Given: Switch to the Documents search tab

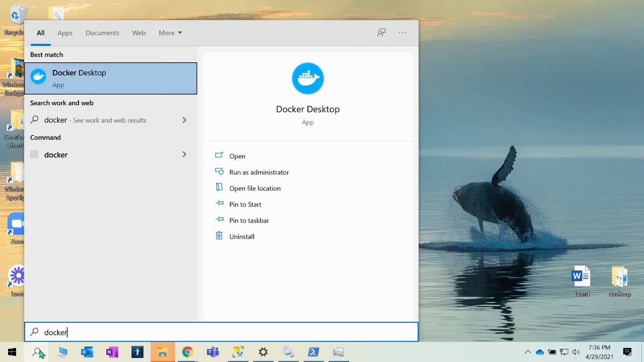Looking at the screenshot, I should pyautogui.click(x=102, y=33).
